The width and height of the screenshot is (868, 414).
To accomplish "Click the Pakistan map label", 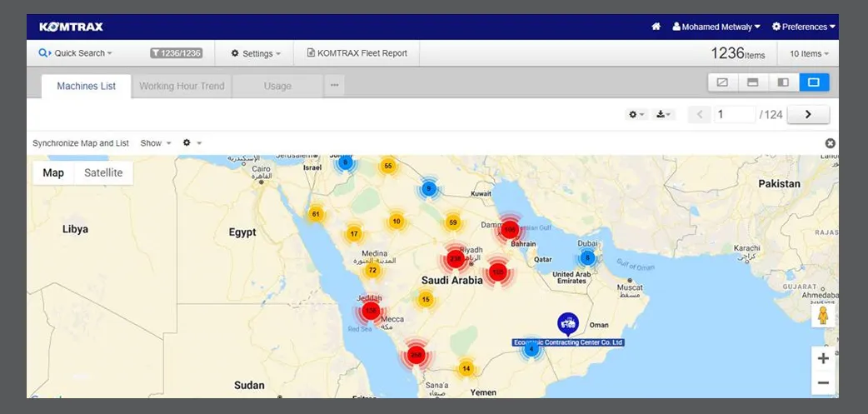I will click(780, 184).
